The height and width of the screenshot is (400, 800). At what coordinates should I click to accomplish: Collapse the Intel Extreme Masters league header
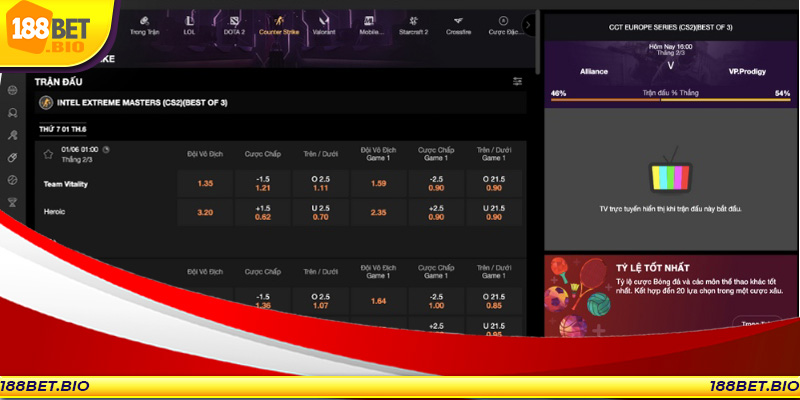(x=280, y=102)
